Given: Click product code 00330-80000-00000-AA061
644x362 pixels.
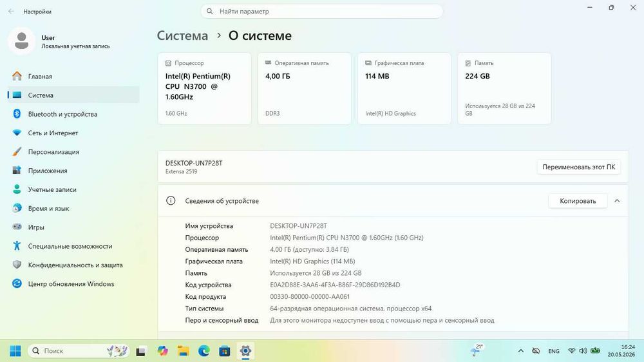Looking at the screenshot, I should point(310,297).
